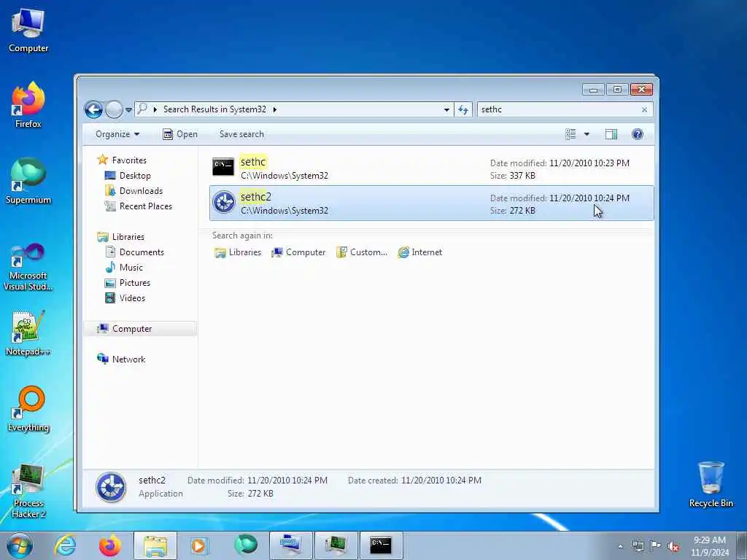Open the Music library
The image size is (747, 560).
[124, 267]
